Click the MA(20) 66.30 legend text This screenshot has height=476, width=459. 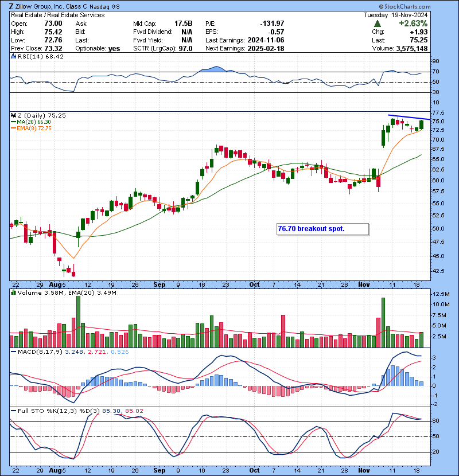point(34,122)
